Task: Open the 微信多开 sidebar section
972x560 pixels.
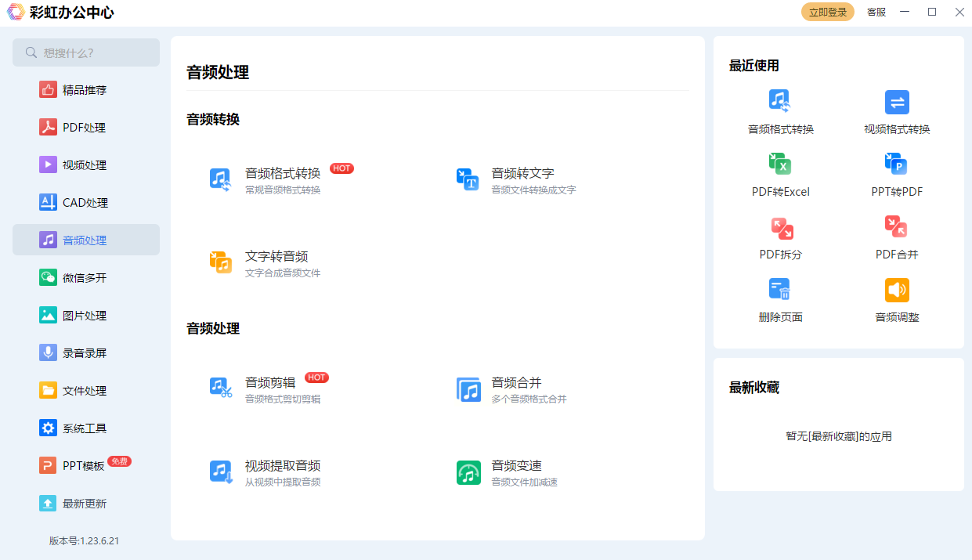Action: pyautogui.click(x=85, y=278)
